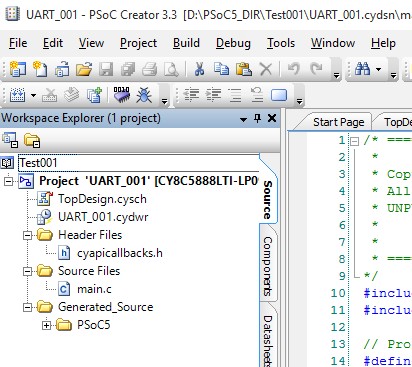Click the Undo arrow icon
This screenshot has width=412, height=367.
(x=294, y=69)
